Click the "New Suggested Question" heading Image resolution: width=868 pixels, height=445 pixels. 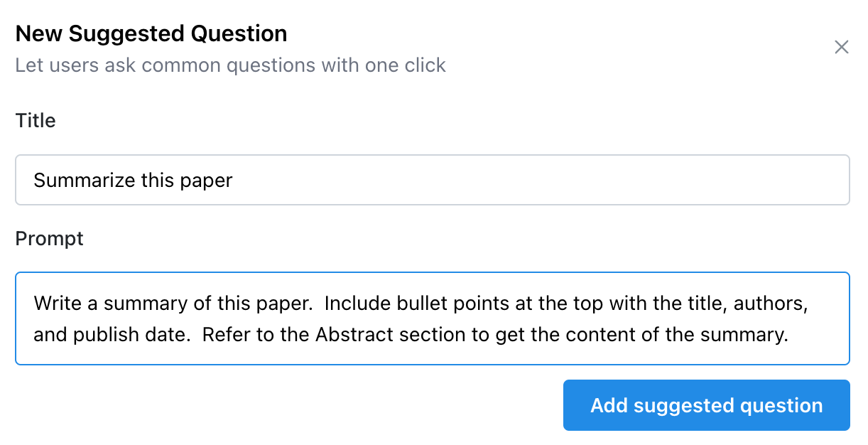(151, 33)
